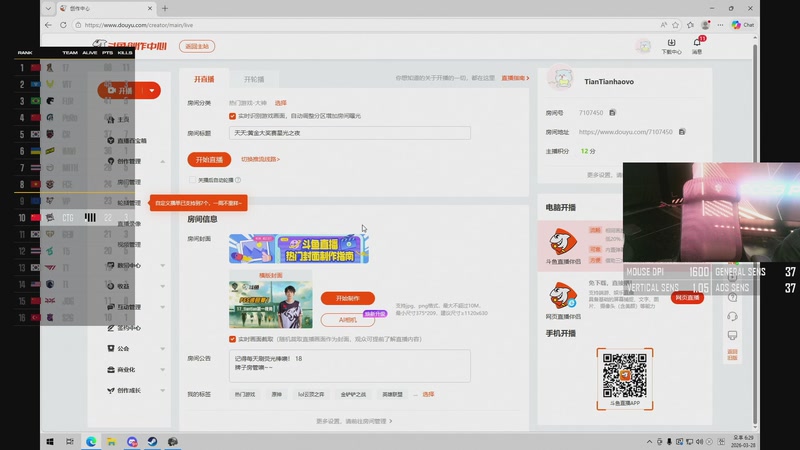
Task: Open Task View on the taskbar
Action: coord(70,441)
